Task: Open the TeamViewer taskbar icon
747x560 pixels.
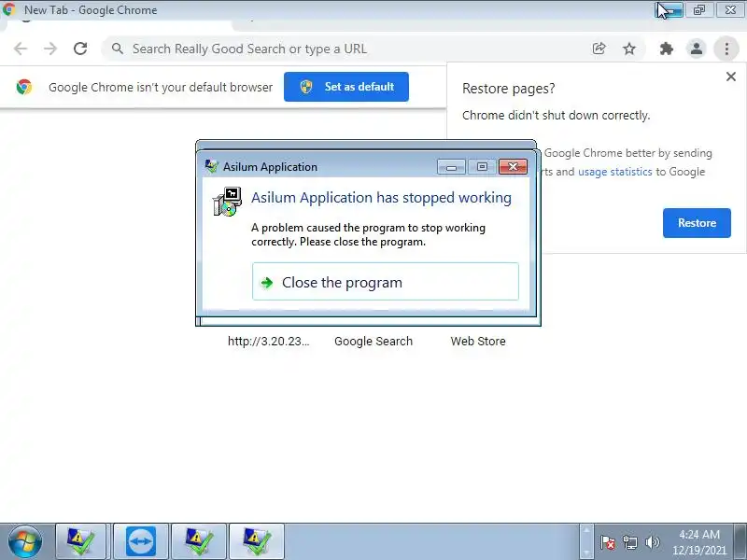Action: 141,541
